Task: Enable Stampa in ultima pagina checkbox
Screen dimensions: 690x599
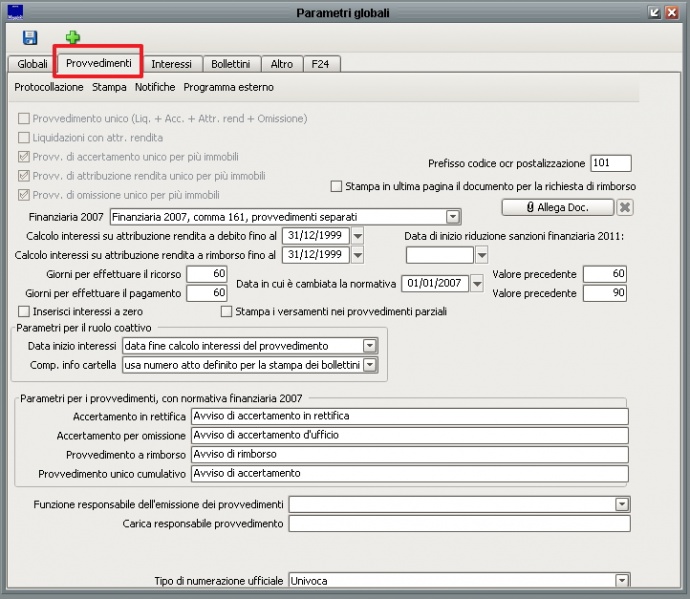Action: point(336,186)
